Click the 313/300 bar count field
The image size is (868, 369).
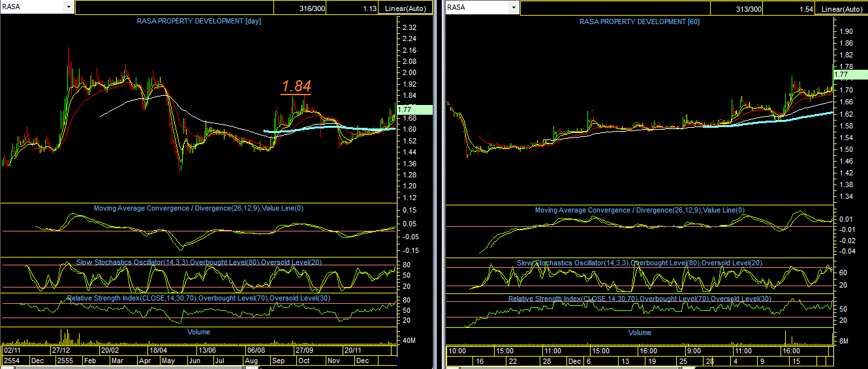[736, 9]
